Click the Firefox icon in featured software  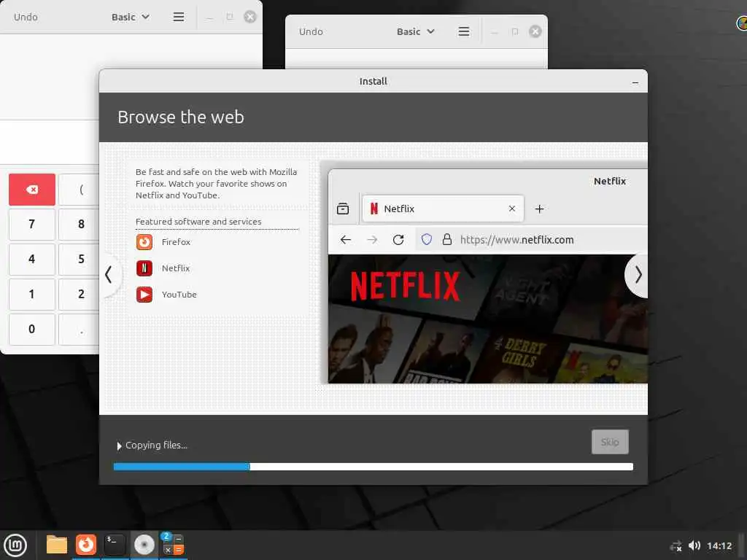pyautogui.click(x=144, y=242)
